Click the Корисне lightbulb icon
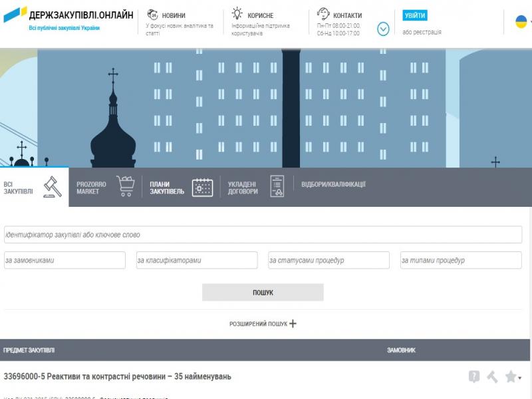This screenshot has width=532, height=399. (x=237, y=14)
